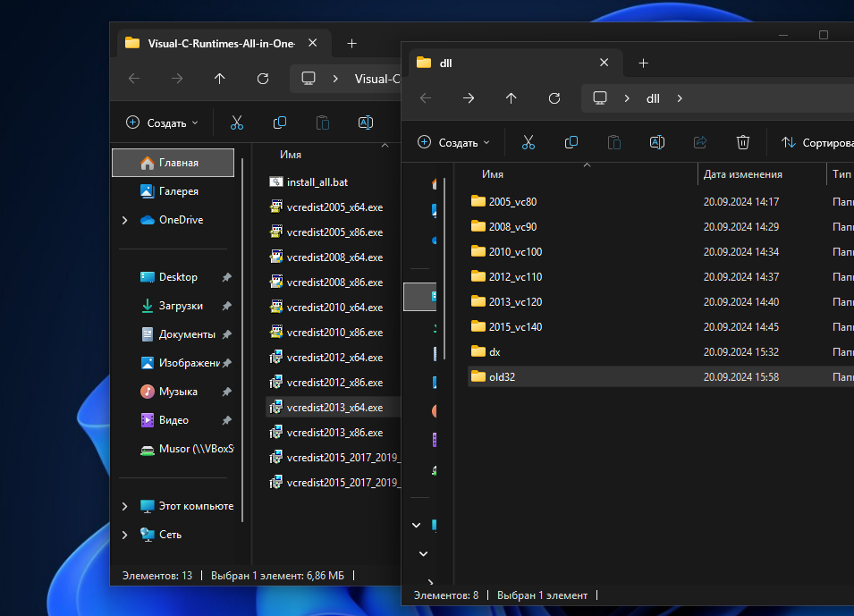Open Создать dropdown in dll window

453,143
